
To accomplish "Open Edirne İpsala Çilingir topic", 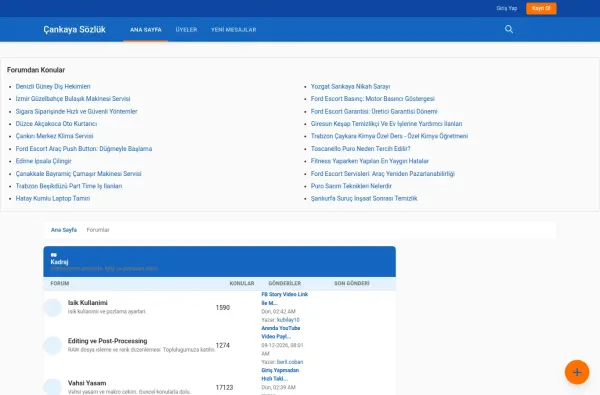I will (43, 161).
